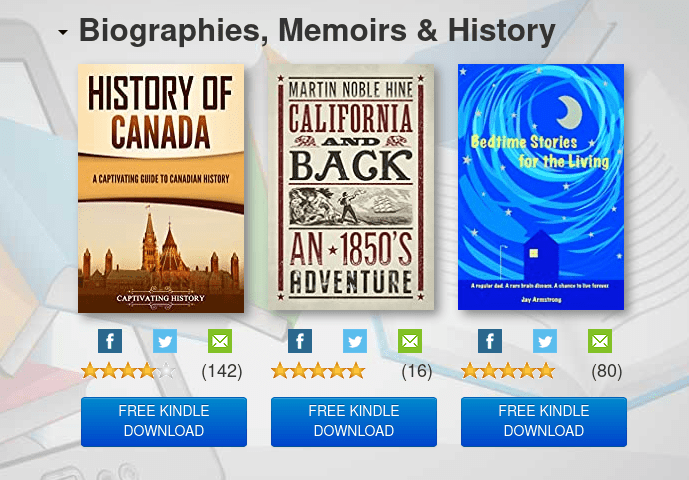
Task: Email Bedtime Stories for the Living
Action: click(x=600, y=341)
